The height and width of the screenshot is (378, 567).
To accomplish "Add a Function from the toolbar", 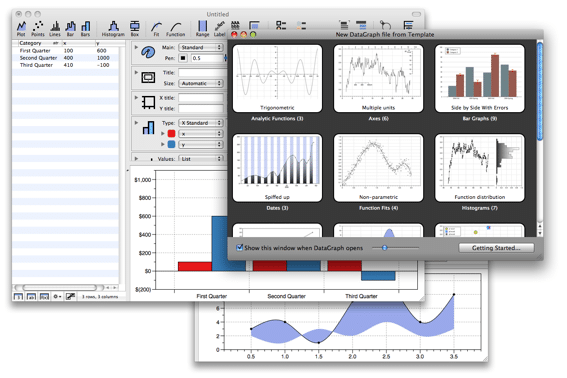I will tap(175, 29).
